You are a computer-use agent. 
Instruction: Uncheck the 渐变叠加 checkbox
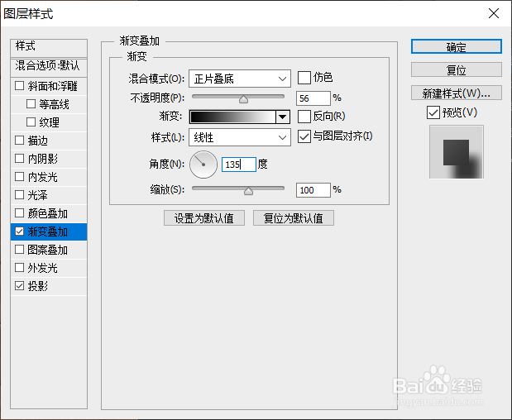[x=20, y=231]
